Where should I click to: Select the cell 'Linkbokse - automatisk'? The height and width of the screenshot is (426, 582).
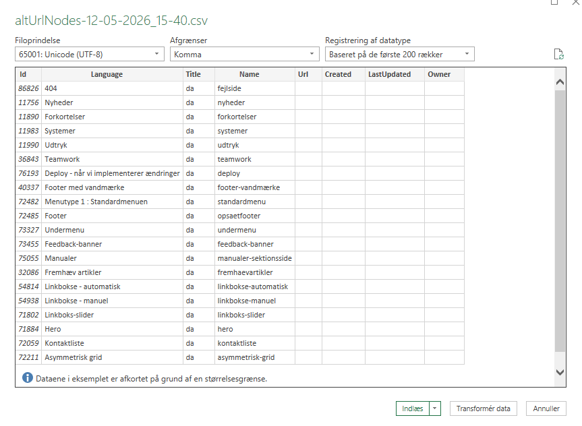tap(112, 286)
